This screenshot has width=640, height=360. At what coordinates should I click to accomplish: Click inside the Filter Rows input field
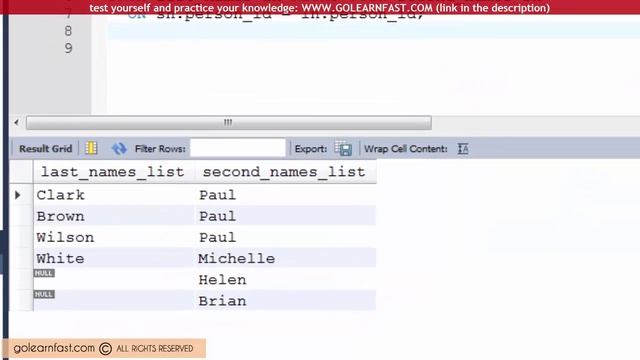[238, 148]
